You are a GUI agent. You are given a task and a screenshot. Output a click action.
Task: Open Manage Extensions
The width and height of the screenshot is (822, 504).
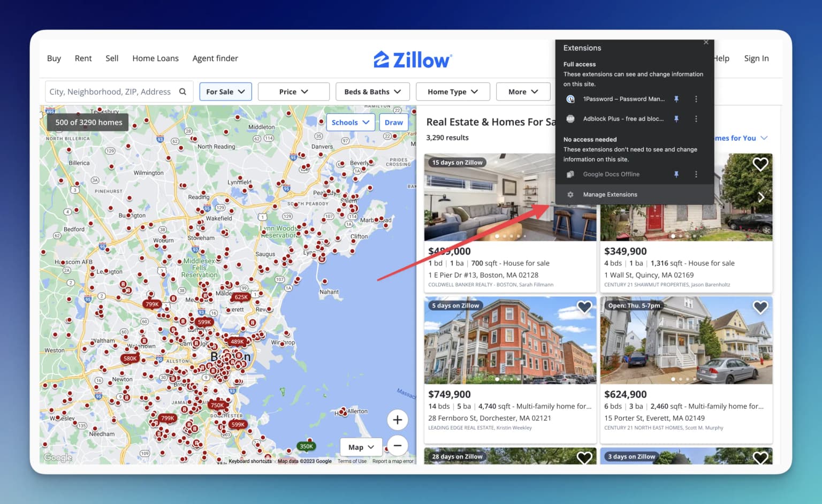635,195
